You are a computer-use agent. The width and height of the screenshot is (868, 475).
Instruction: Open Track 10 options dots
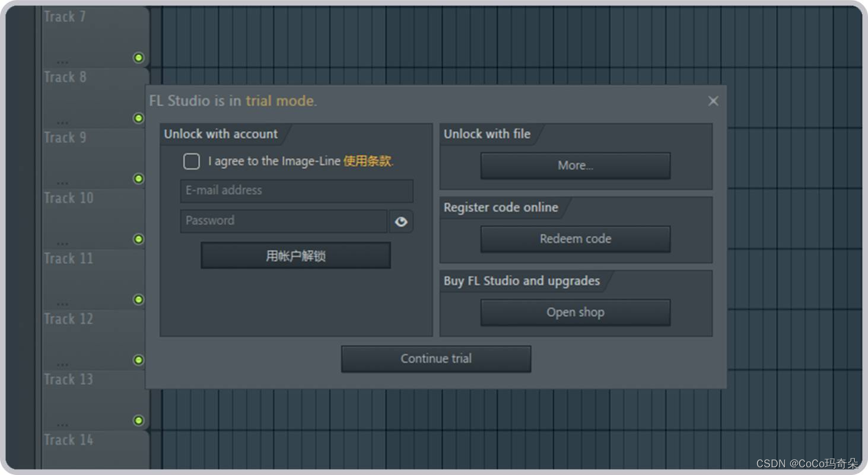pos(62,243)
